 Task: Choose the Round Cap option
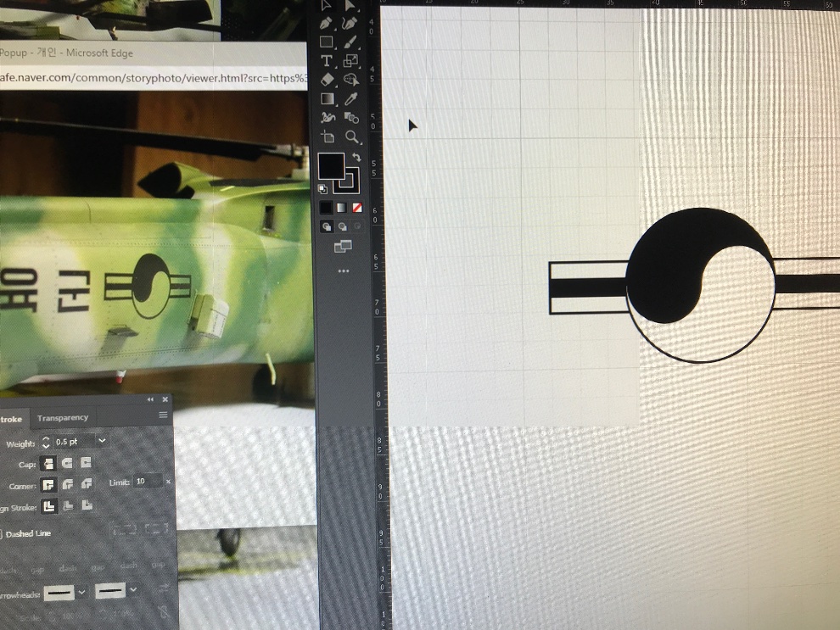click(66, 463)
